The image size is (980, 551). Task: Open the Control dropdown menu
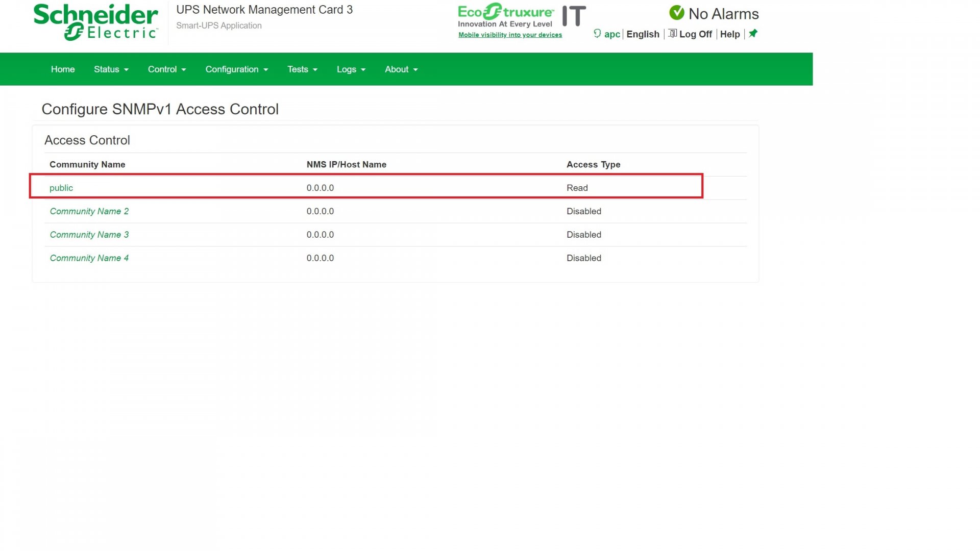coord(166,69)
